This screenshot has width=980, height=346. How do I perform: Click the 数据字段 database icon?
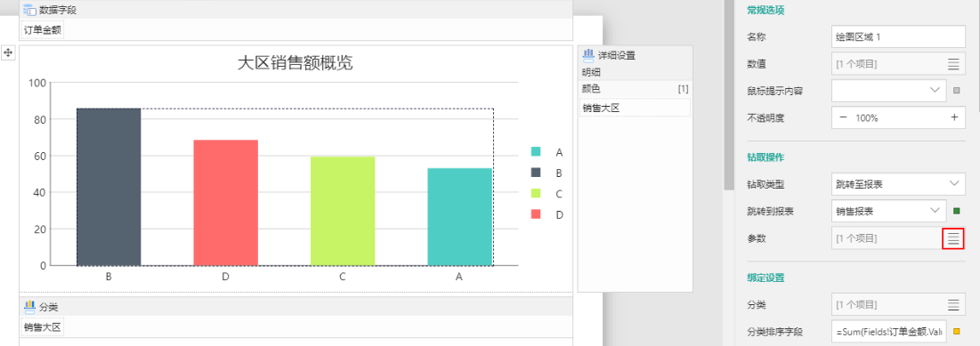[28, 10]
